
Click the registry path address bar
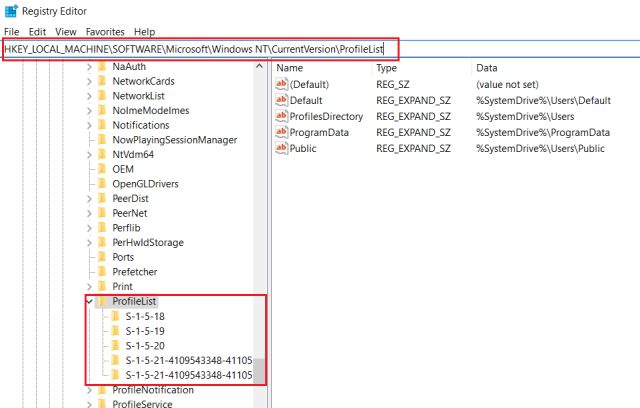tap(200, 49)
